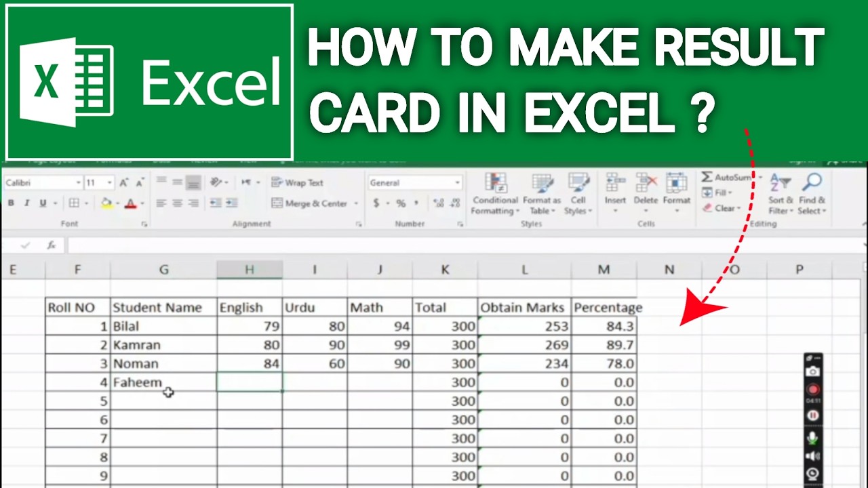Open Merge & Center dropdown arrow
Viewport: 868px width, 488px height.
tap(355, 203)
